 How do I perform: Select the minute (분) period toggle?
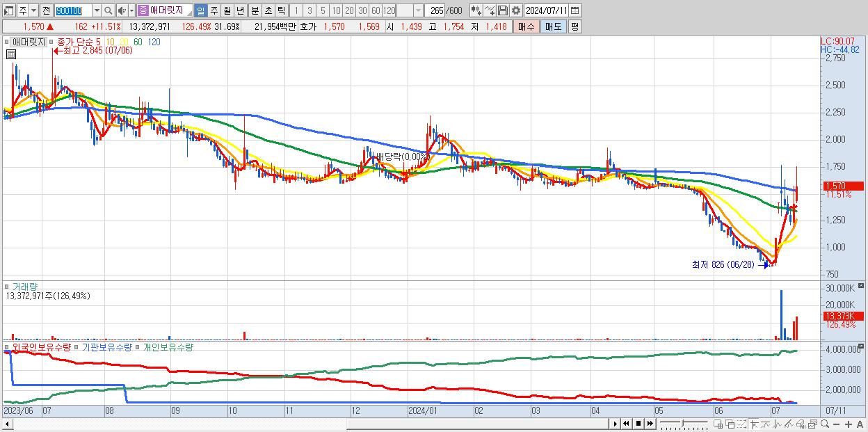255,11
